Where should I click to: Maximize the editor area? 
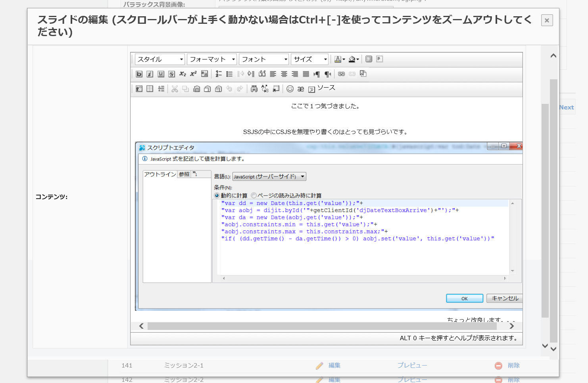tap(369, 59)
